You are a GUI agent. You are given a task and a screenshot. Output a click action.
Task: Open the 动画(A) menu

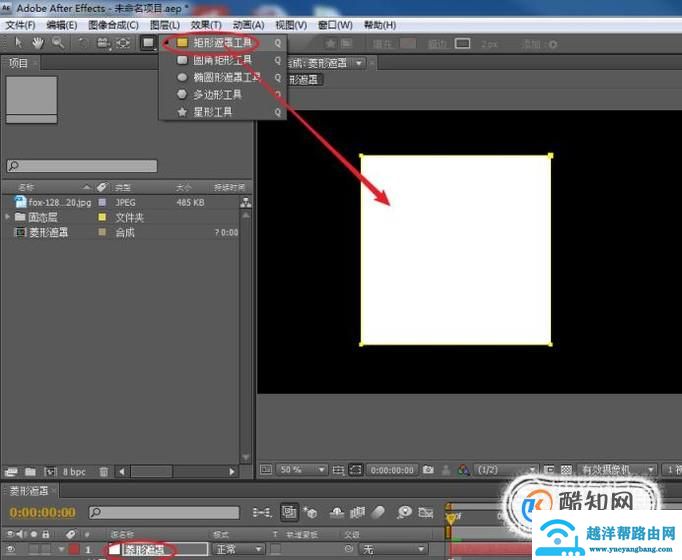point(248,25)
